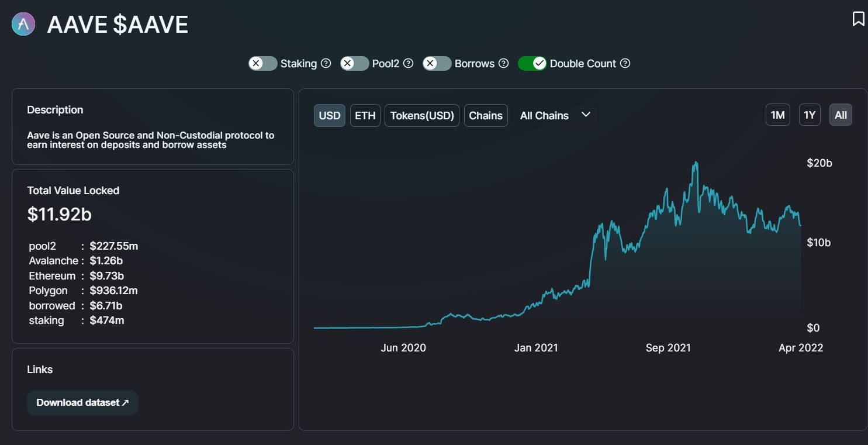868x445 pixels.
Task: Switch chart to ETH denomination
Action: [x=365, y=115]
